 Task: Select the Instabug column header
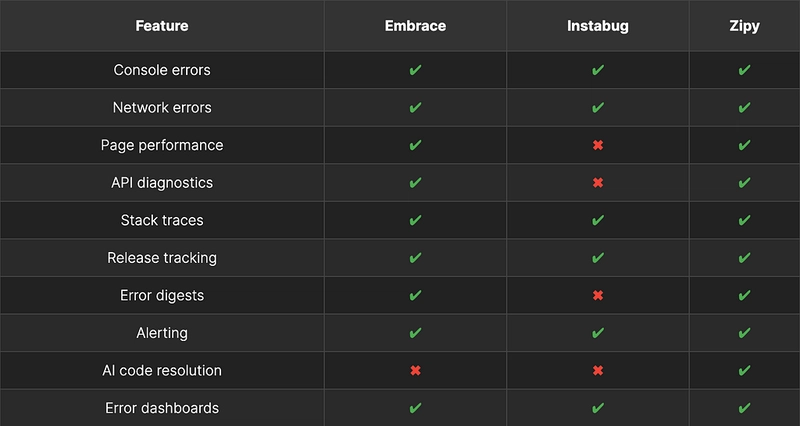(x=598, y=26)
